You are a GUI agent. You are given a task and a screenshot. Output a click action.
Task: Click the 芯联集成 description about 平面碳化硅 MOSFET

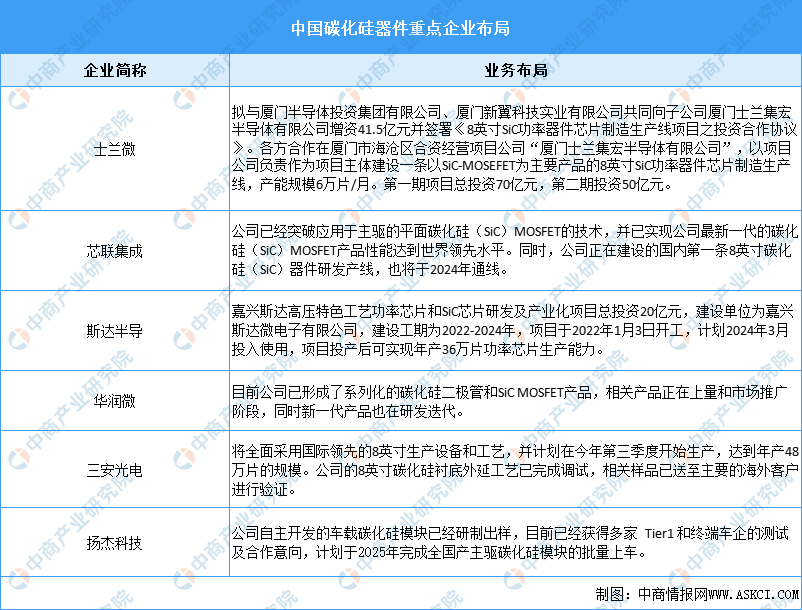click(x=515, y=251)
